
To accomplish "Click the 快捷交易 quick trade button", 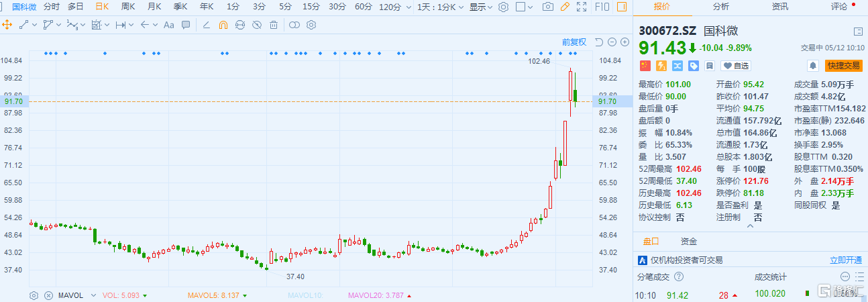I will point(843,66).
